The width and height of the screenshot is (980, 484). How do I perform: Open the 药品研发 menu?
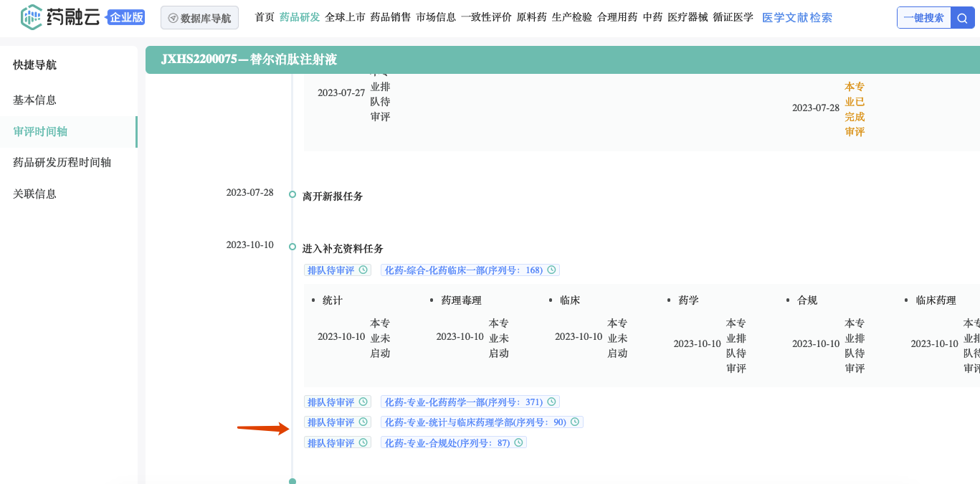[300, 17]
